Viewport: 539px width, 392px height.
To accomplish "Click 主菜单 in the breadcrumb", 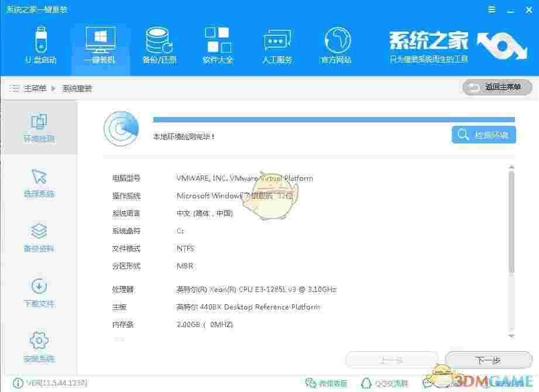I will [35, 88].
